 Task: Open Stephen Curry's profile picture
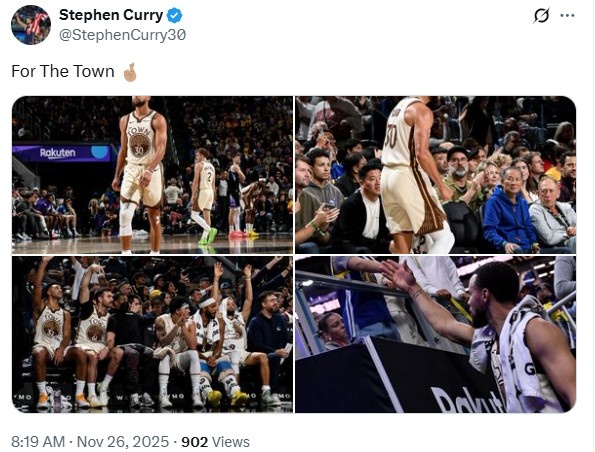(x=31, y=25)
